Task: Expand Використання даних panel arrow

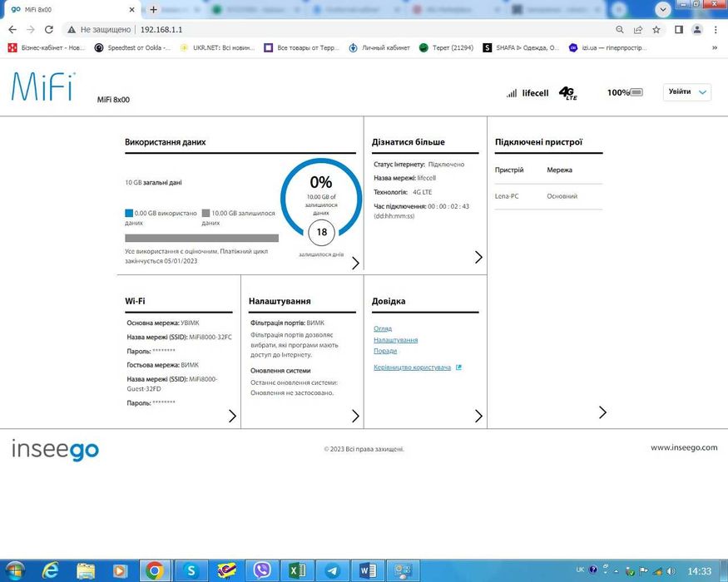Action: (x=355, y=263)
